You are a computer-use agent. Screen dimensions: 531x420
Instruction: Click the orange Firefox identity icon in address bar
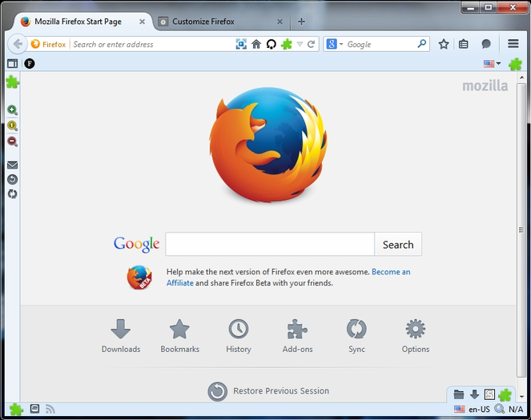click(35, 44)
